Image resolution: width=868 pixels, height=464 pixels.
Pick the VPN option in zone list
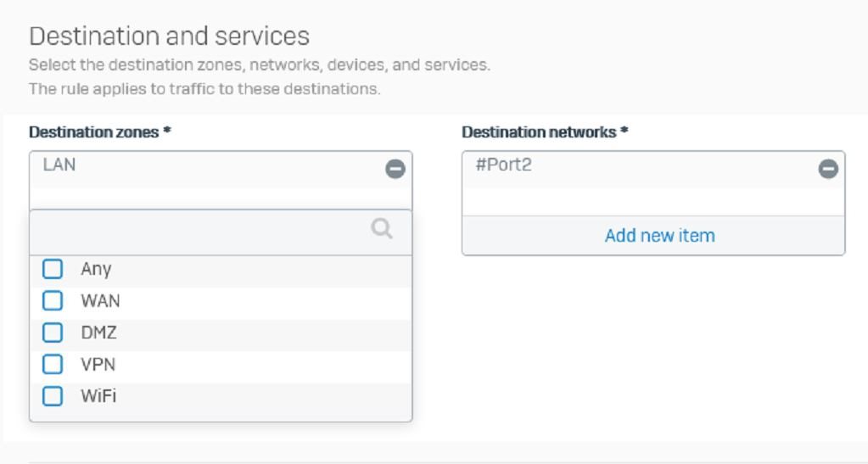point(98,365)
